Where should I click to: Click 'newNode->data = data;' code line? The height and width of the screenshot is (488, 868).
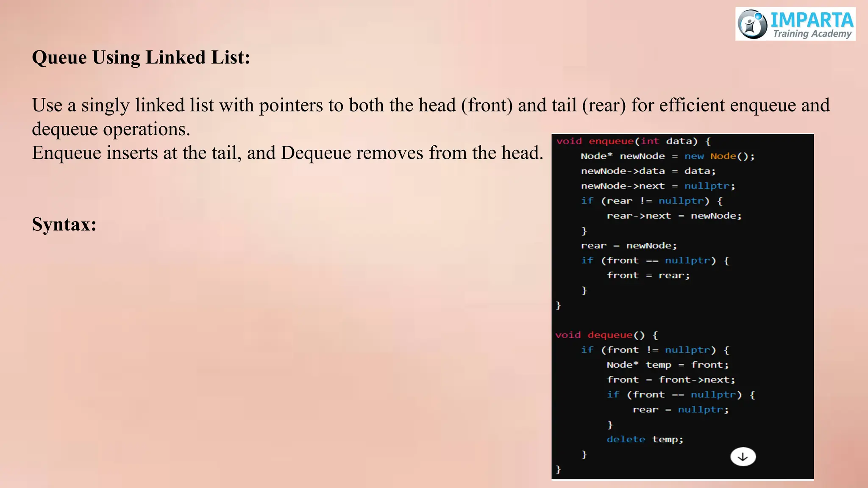click(648, 171)
